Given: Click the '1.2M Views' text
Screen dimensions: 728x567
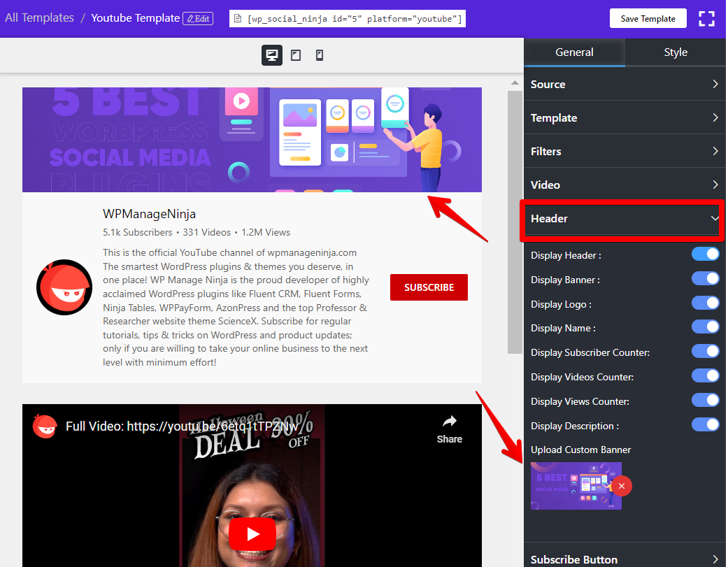Looking at the screenshot, I should [x=266, y=232].
